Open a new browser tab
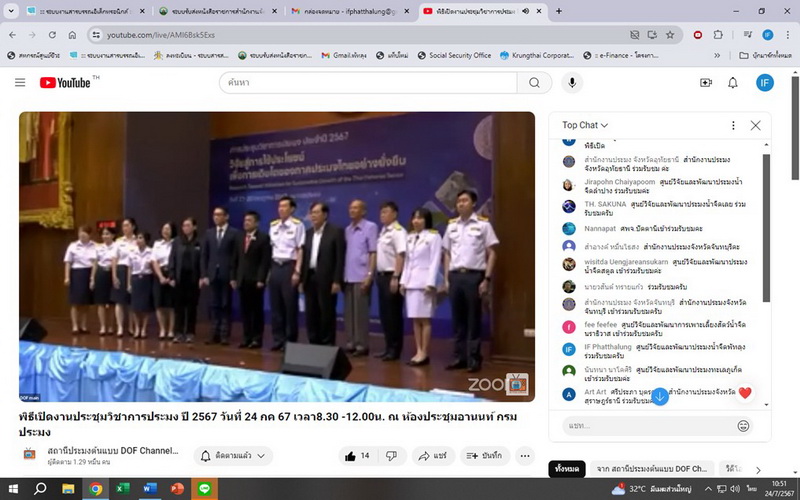This screenshot has height=500, width=800. pyautogui.click(x=559, y=11)
